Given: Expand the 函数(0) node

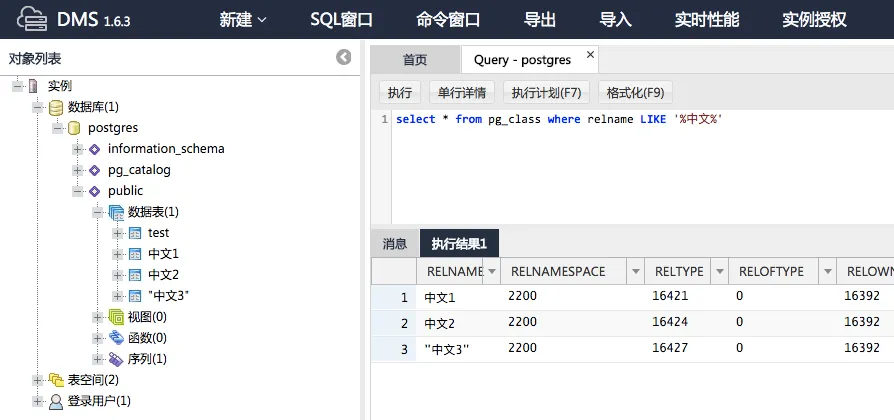Looking at the screenshot, I should (98, 338).
